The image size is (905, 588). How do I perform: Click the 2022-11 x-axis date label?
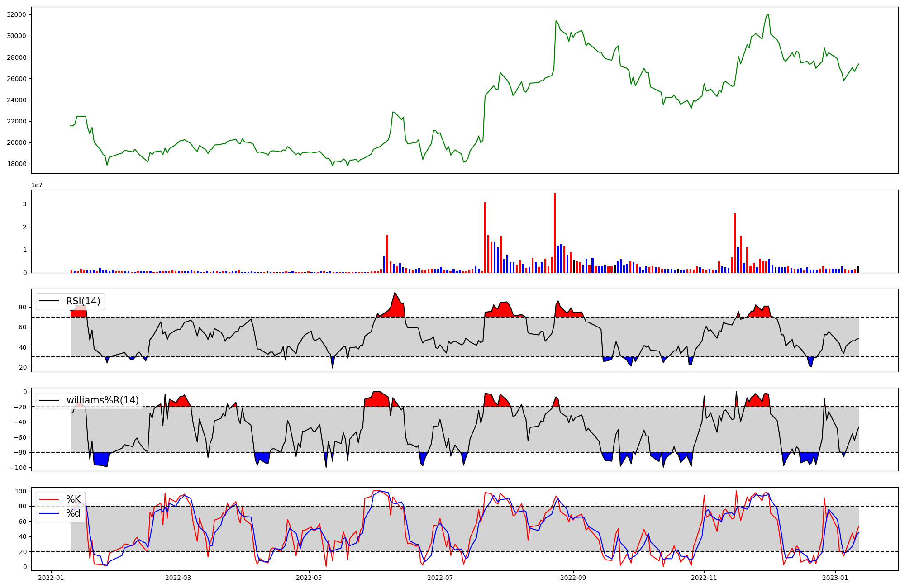click(x=705, y=578)
